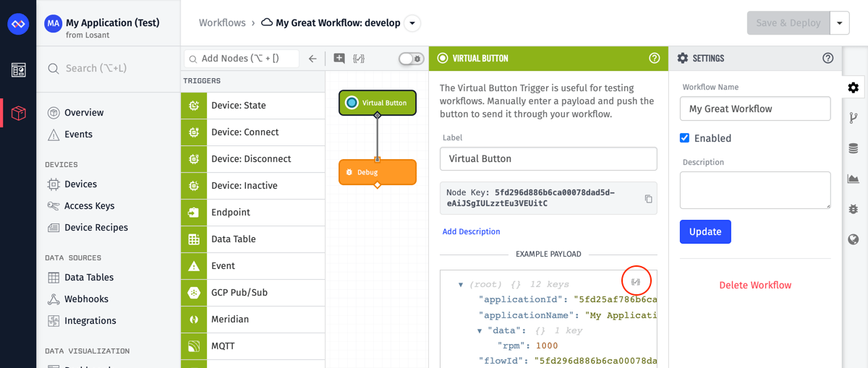Open the workflow version dropdown next to develop

pyautogui.click(x=412, y=23)
